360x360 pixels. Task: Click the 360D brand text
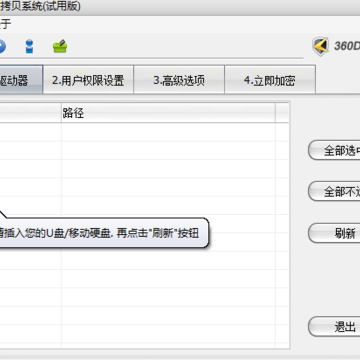click(x=347, y=46)
